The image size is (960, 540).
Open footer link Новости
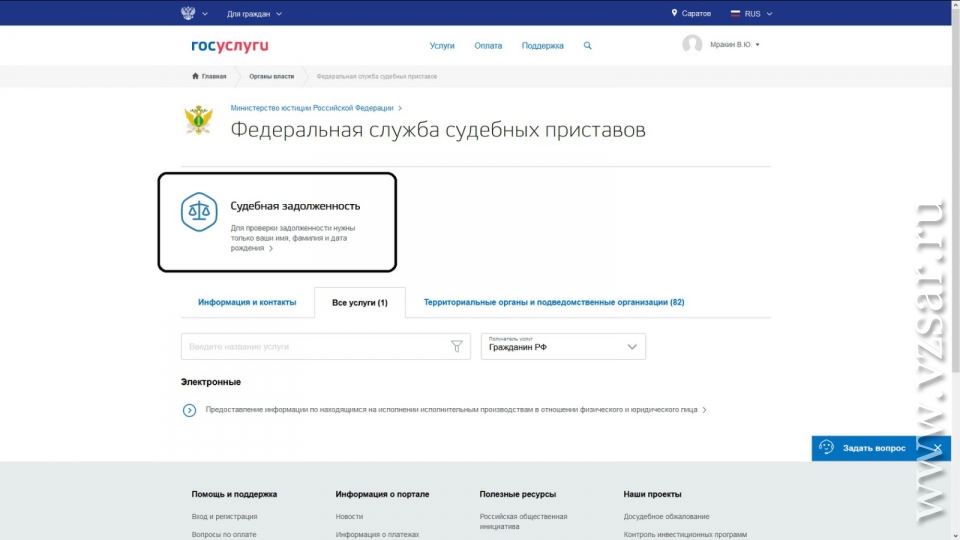349,517
